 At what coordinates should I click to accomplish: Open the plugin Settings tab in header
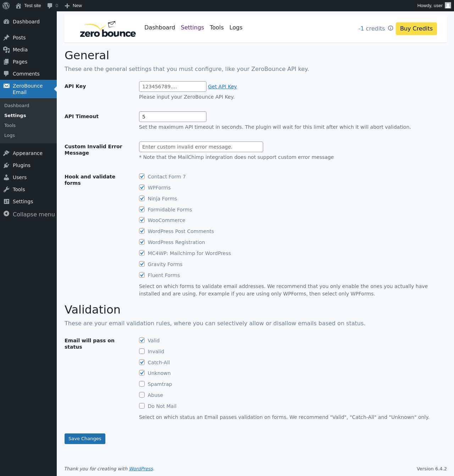(192, 27)
